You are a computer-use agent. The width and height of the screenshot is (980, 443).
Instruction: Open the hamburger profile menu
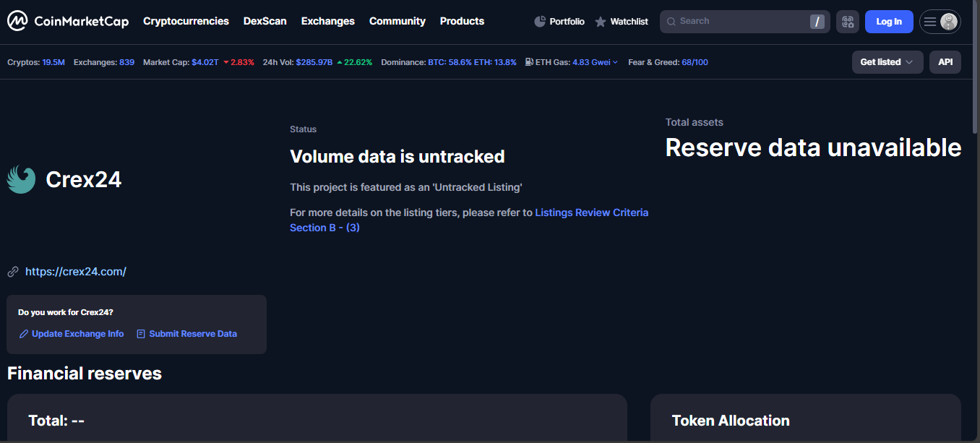point(940,22)
